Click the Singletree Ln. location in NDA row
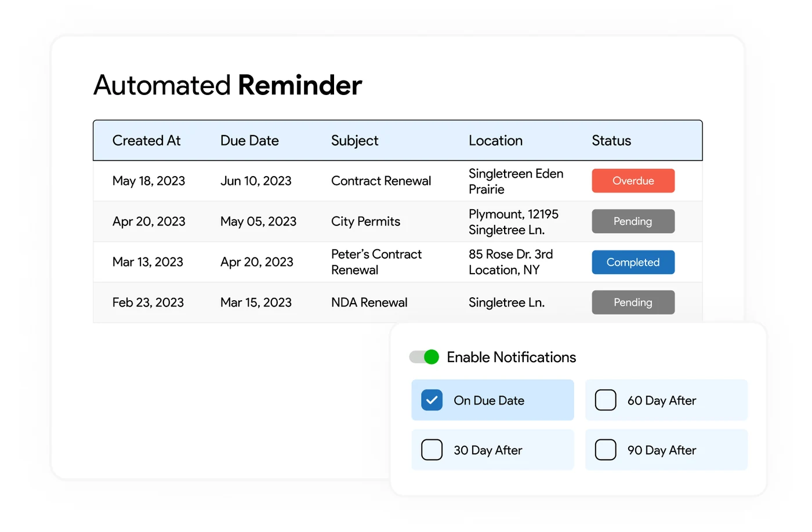 [506, 303]
